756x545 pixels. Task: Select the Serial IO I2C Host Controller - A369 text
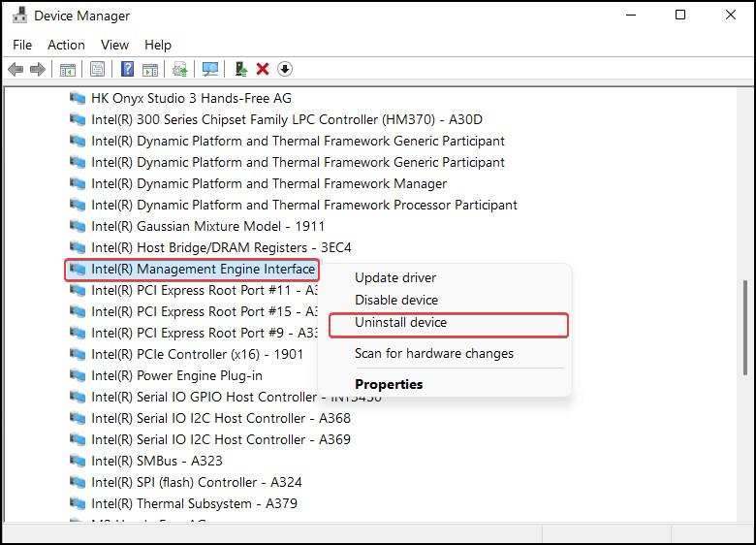pyautogui.click(x=221, y=439)
